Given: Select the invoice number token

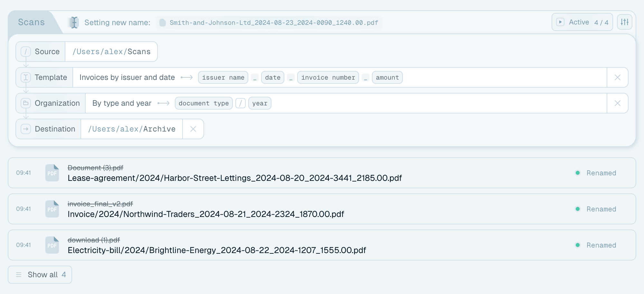Looking at the screenshot, I should point(328,77).
